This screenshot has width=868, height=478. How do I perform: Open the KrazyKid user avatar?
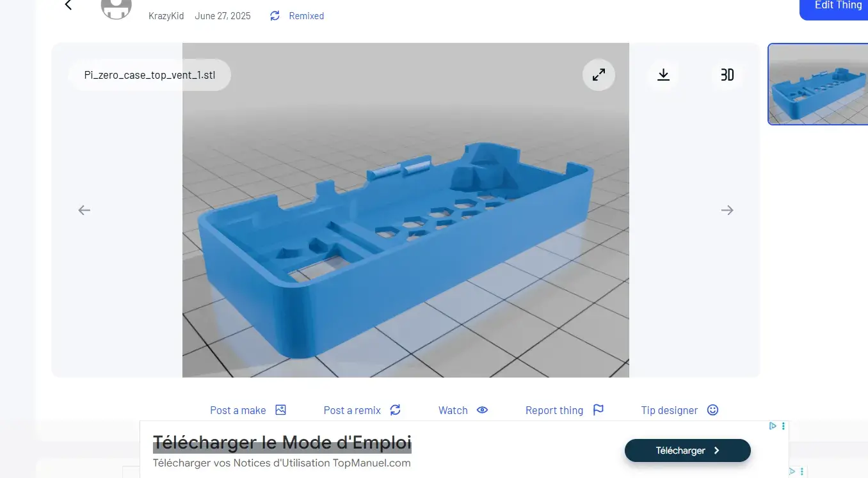117,8
